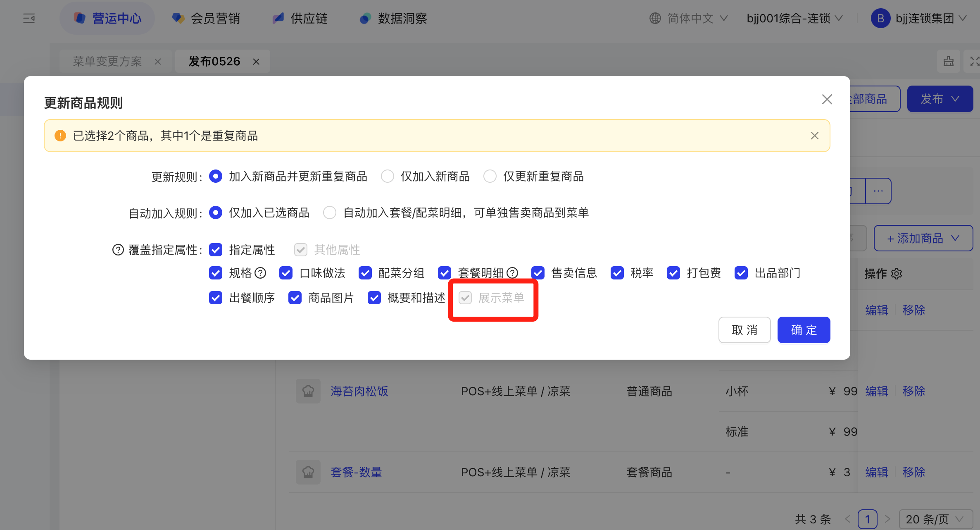
Task: Switch to 菜单变更方案 tab
Action: [107, 62]
